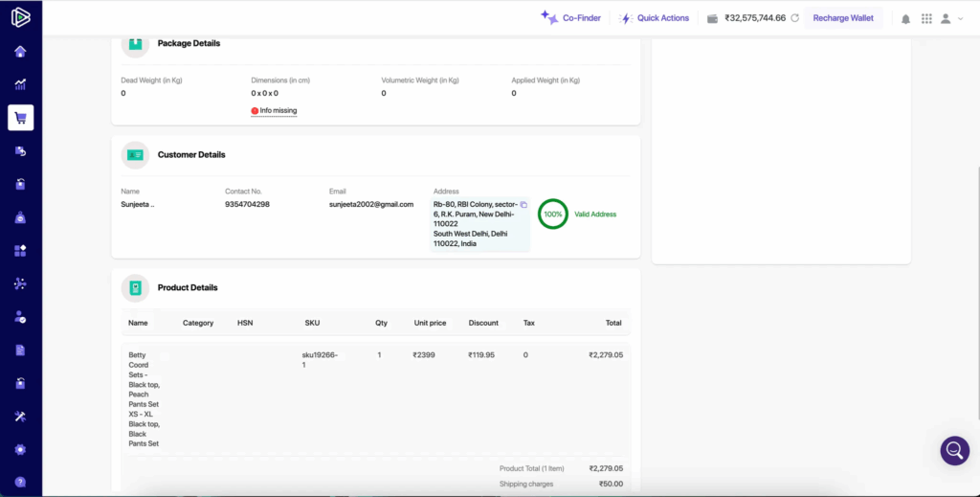
Task: Open the notifications bell
Action: coord(905,18)
